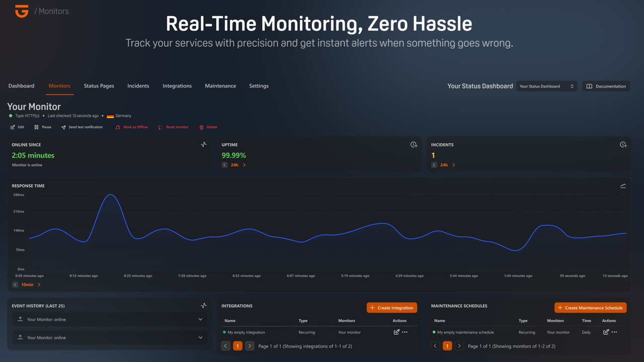
Task: Click the pulse icon in Event History panel
Action: click(x=204, y=306)
